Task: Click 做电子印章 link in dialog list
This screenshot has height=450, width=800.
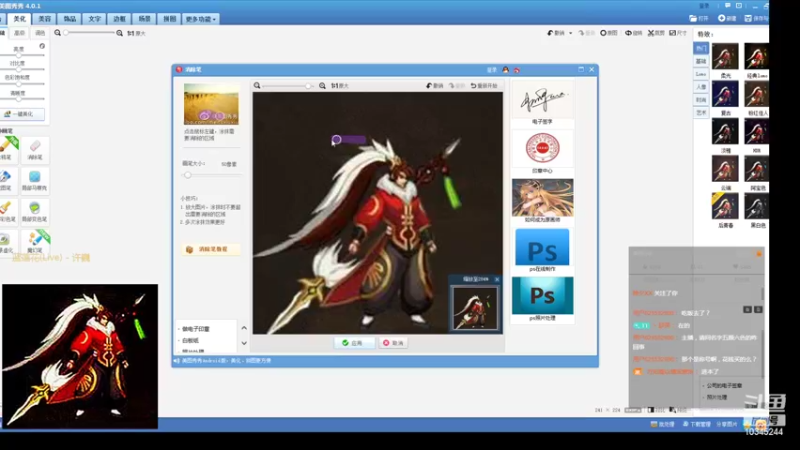Action: pyautogui.click(x=196, y=329)
